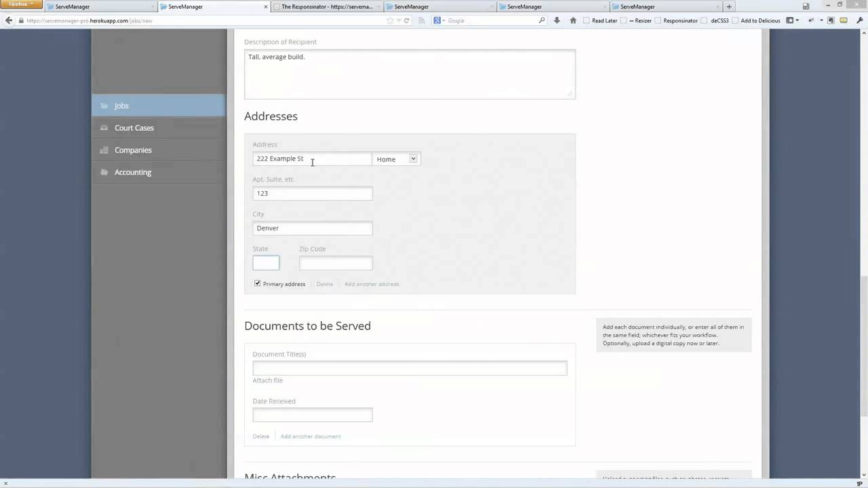Click Add to Delicious bookmarklet
868x488 pixels.
756,20
